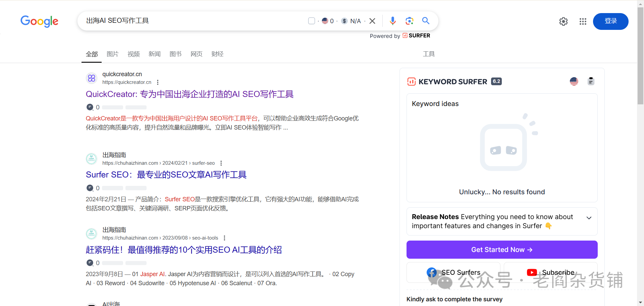Image resolution: width=644 pixels, height=306 pixels.
Task: Switch to the 财经 tab
Action: click(x=217, y=54)
